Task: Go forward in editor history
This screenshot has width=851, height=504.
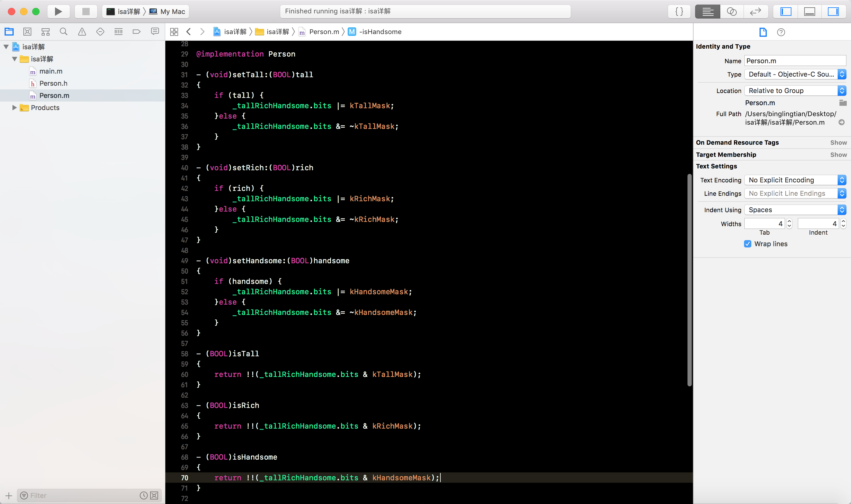Action: click(202, 32)
